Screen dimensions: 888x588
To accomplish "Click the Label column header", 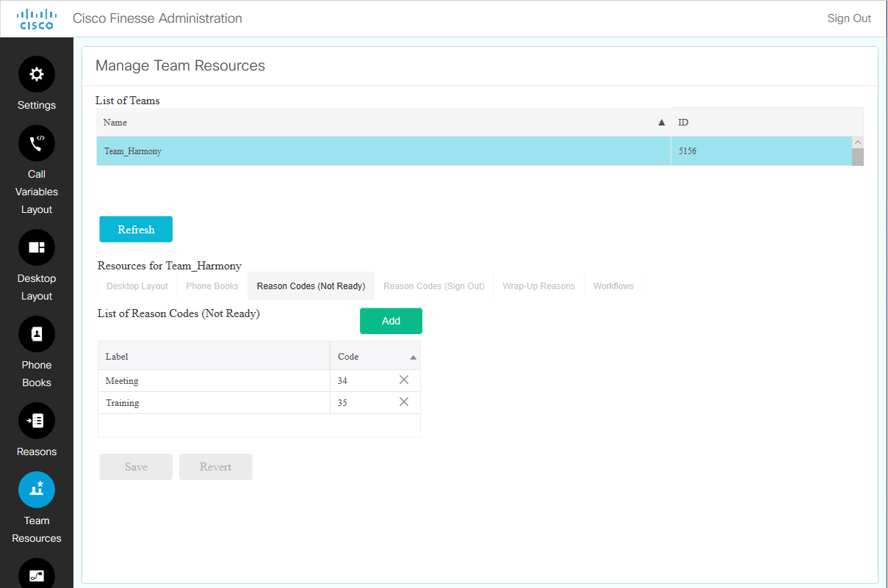I will coord(214,356).
